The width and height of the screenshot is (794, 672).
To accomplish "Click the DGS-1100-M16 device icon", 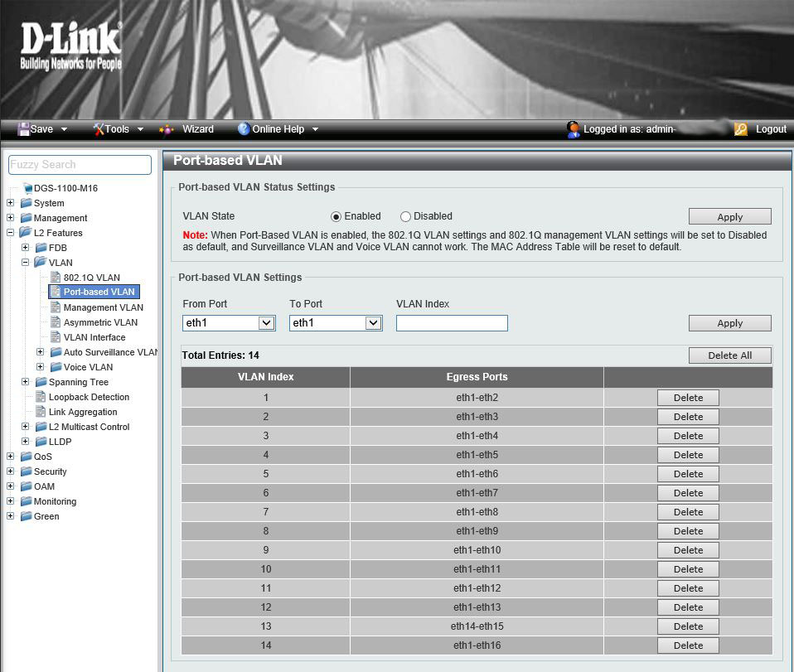I will pyautogui.click(x=27, y=188).
